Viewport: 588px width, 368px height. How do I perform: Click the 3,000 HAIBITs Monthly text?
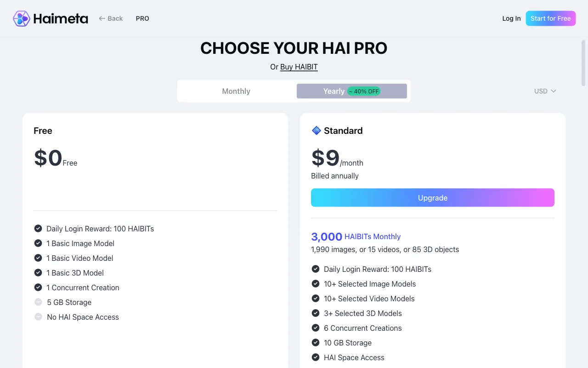pyautogui.click(x=356, y=236)
